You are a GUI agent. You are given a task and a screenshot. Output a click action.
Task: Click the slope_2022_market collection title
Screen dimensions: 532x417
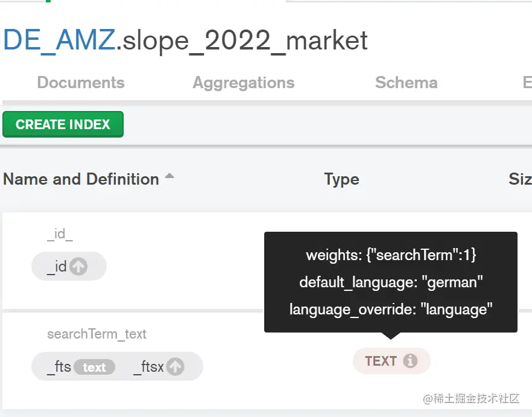(x=242, y=40)
